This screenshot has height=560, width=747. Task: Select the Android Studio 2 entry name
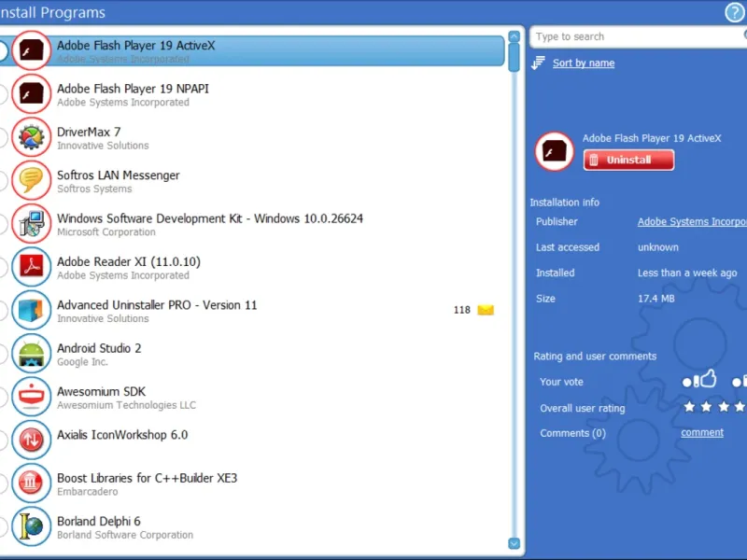point(99,348)
